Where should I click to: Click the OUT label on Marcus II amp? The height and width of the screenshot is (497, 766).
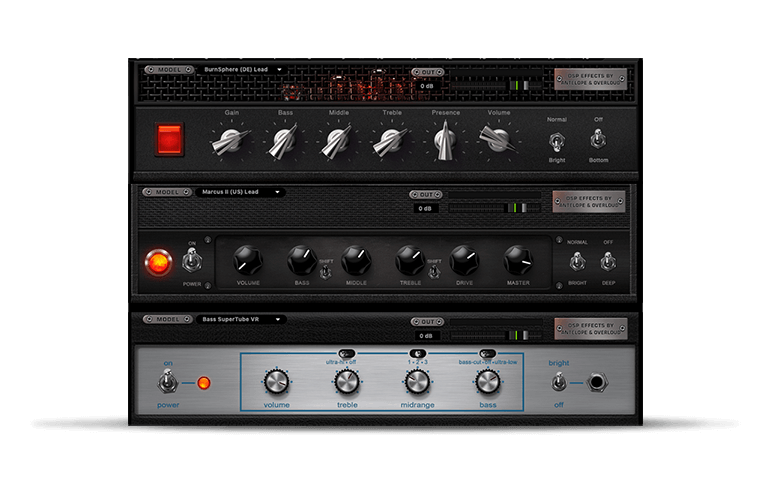click(426, 194)
